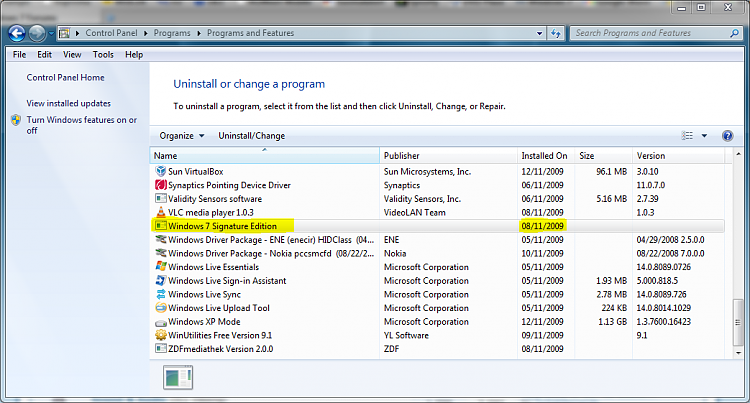Image resolution: width=750 pixels, height=403 pixels.
Task: Click Turn Windows features on or off link
Action: (x=81, y=125)
